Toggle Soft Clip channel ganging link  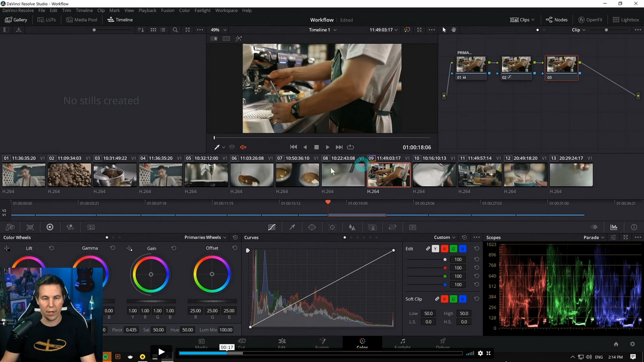pos(437,299)
